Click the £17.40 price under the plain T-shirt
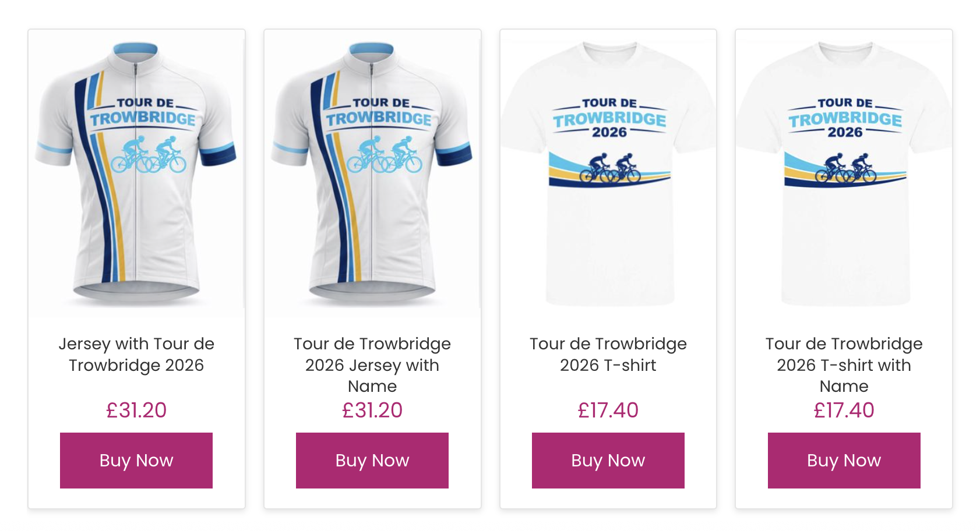The width and height of the screenshot is (980, 531). coord(608,410)
